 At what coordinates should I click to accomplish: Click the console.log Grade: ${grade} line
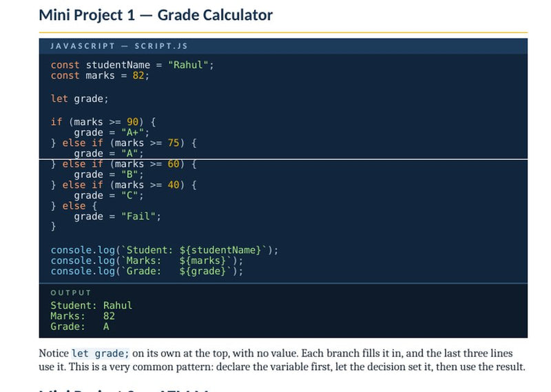pyautogui.click(x=147, y=271)
